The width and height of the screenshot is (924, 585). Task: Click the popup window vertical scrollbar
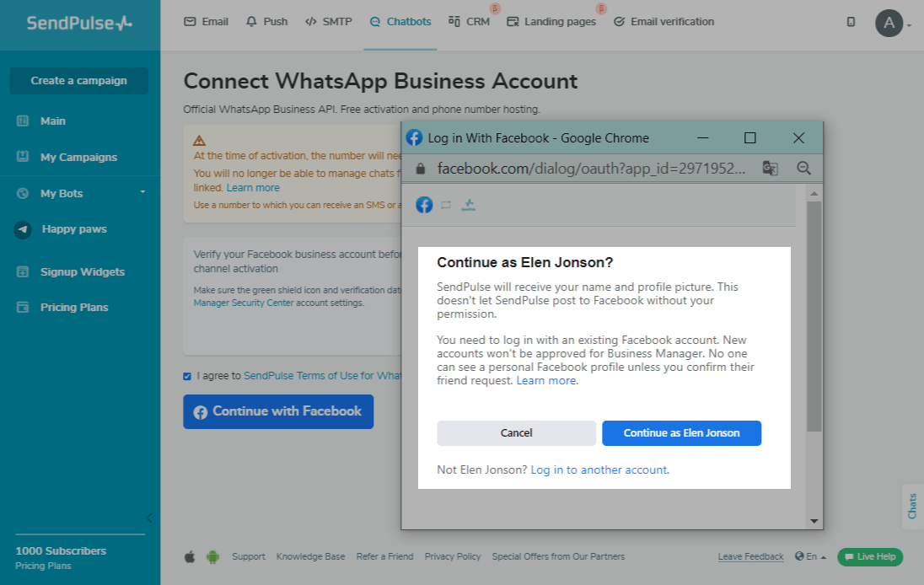tap(814, 316)
